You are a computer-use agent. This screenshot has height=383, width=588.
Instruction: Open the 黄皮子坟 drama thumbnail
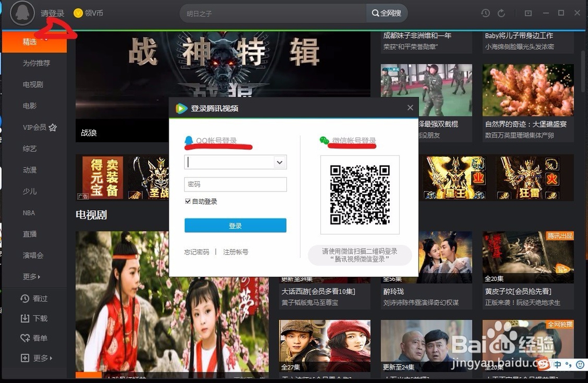pos(528,257)
